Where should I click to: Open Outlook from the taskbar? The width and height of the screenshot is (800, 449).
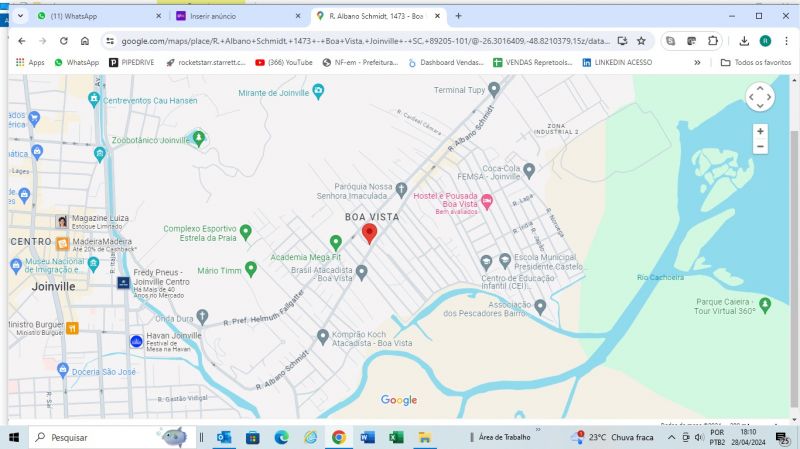pos(223,437)
